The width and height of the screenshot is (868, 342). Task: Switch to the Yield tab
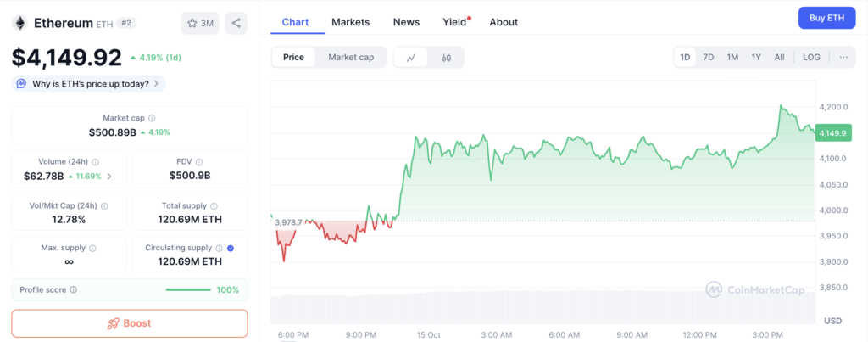[455, 22]
